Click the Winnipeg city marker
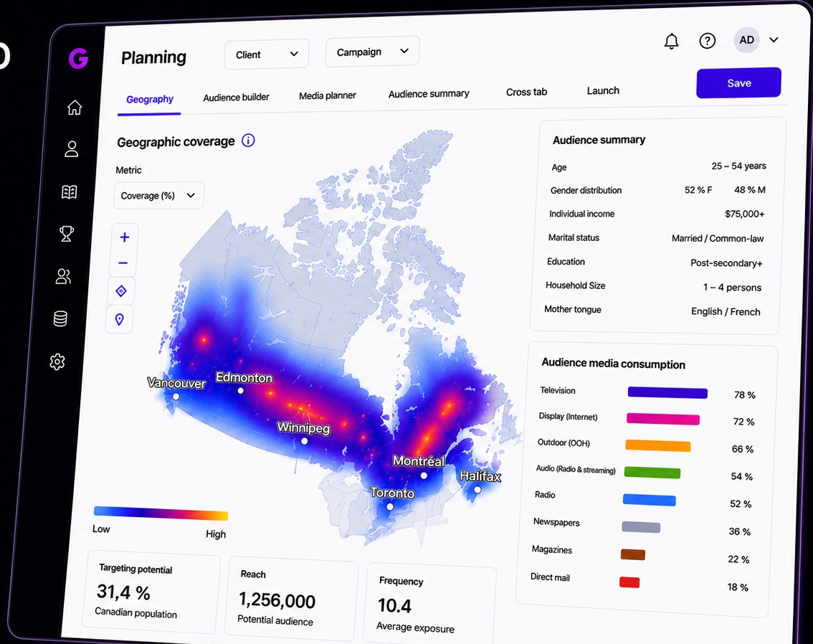 click(x=305, y=441)
